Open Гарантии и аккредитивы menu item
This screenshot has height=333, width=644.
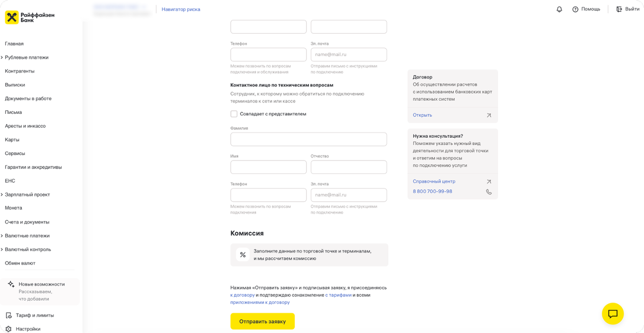(33, 167)
